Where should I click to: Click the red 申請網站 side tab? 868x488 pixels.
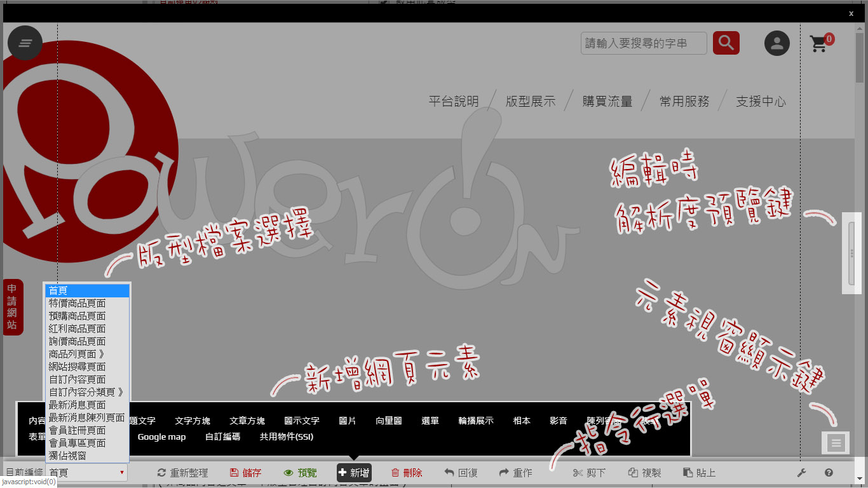click(13, 307)
